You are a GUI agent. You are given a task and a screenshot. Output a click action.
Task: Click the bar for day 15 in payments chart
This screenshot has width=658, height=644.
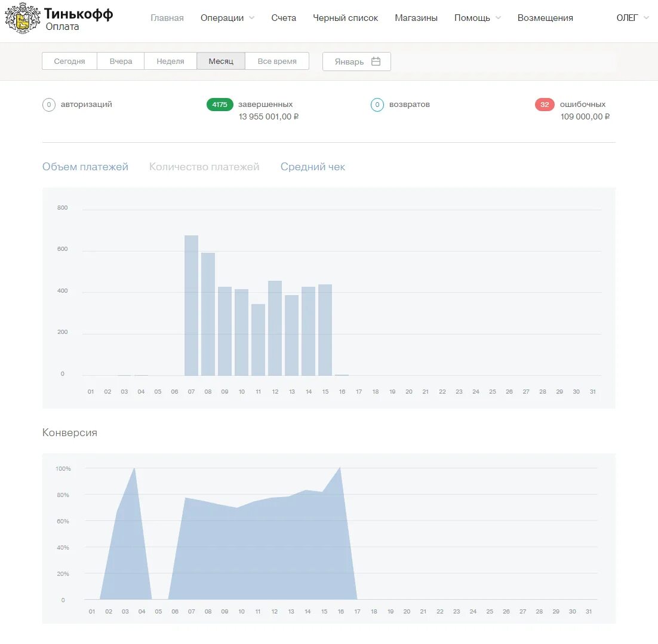[325, 330]
